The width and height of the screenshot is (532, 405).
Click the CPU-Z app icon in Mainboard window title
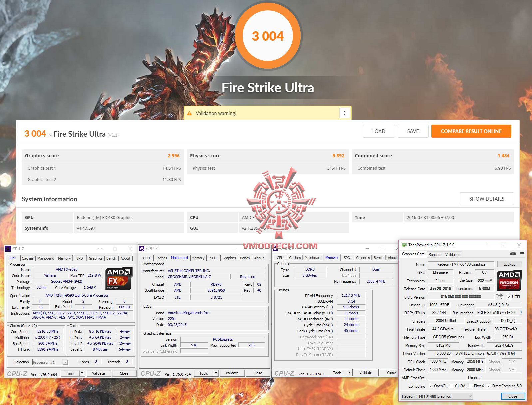tap(142, 248)
